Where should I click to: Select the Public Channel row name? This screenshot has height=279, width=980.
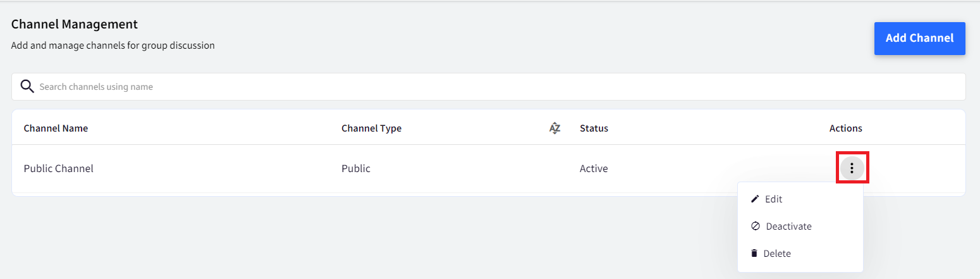pos(58,169)
